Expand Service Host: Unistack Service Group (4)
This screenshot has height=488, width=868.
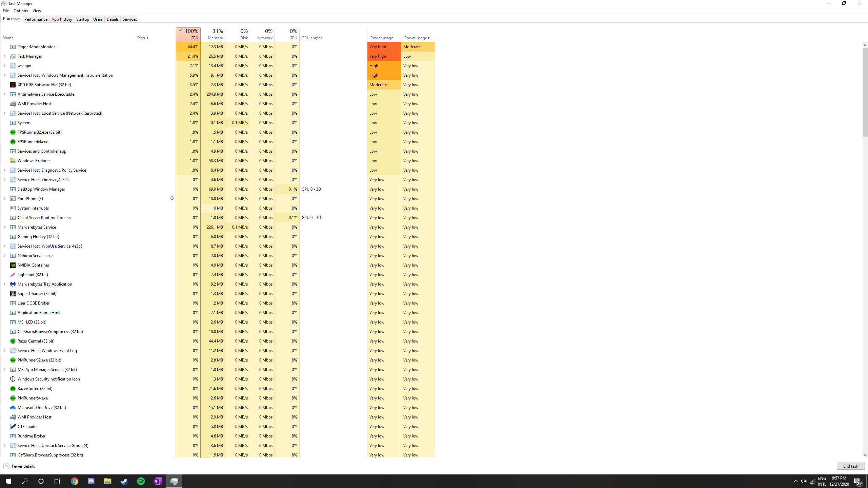tap(4, 446)
